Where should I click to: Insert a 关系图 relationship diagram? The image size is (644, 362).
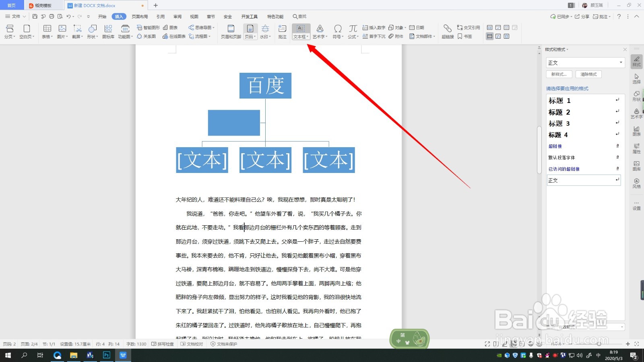(146, 36)
